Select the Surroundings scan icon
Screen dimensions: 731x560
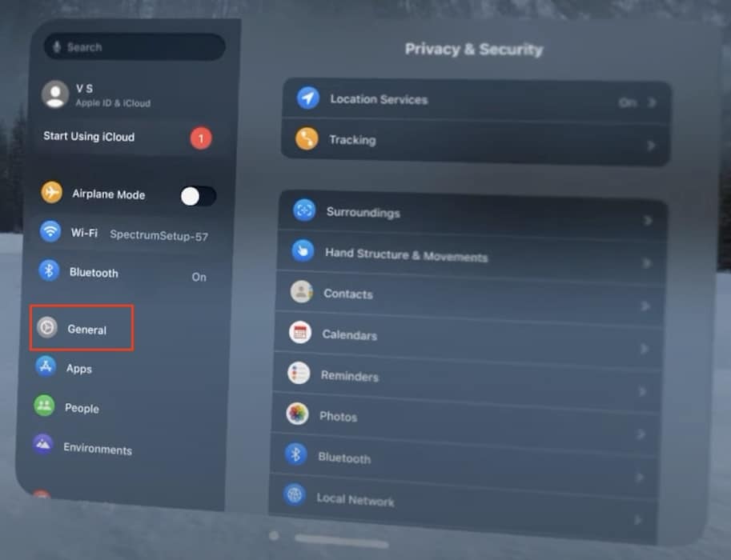click(x=304, y=210)
